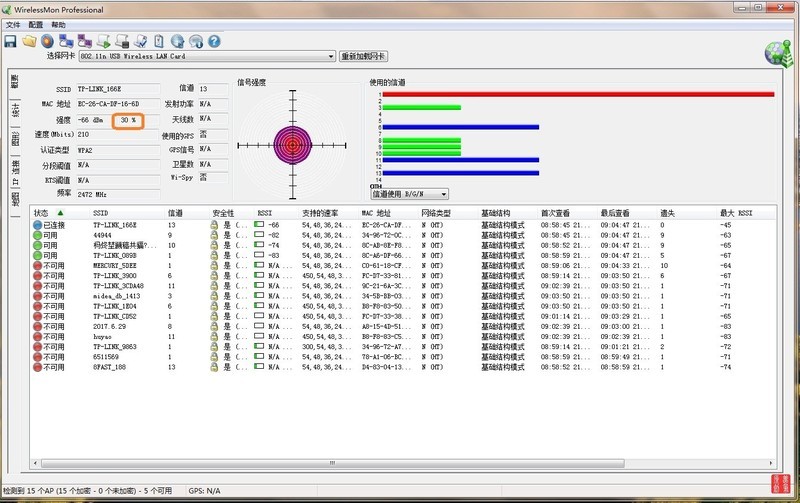Click the yellow folder open icon

coord(29,41)
